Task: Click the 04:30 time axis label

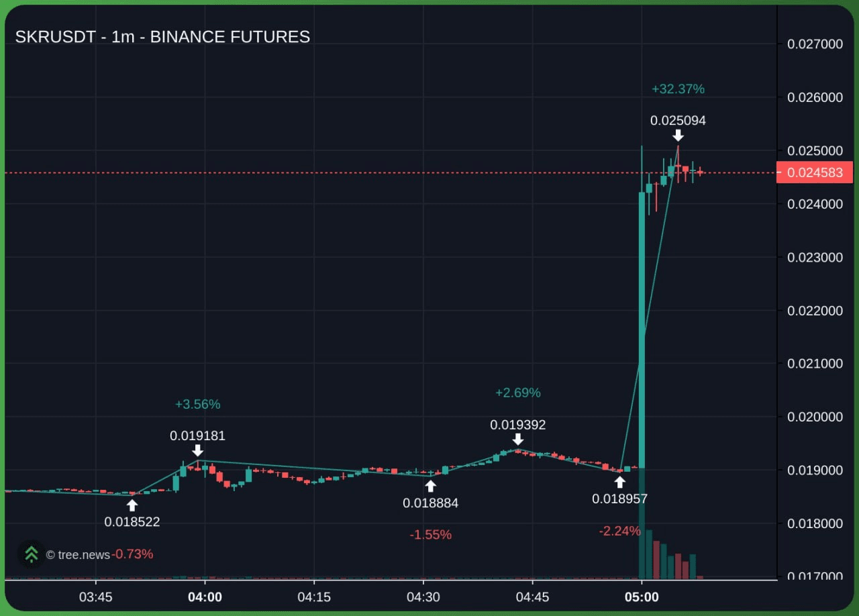Action: pyautogui.click(x=423, y=597)
